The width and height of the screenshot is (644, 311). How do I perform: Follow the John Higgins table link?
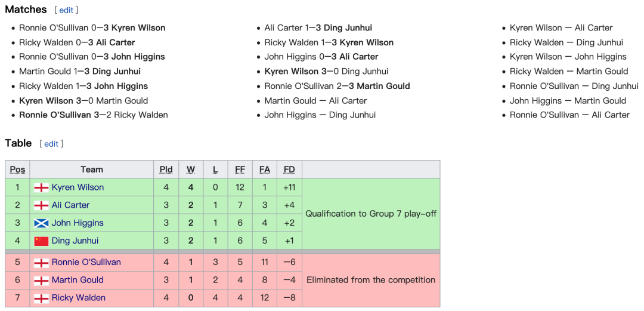pos(78,223)
